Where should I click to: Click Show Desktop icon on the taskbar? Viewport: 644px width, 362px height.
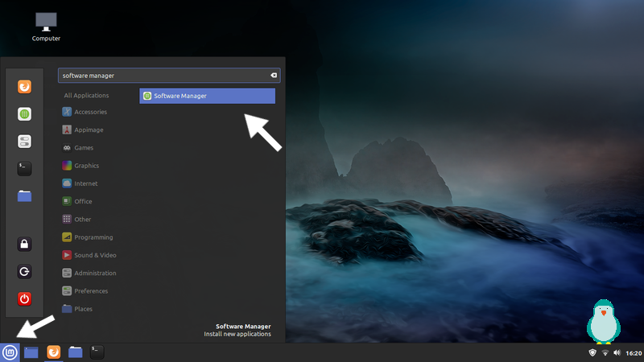tap(31, 352)
